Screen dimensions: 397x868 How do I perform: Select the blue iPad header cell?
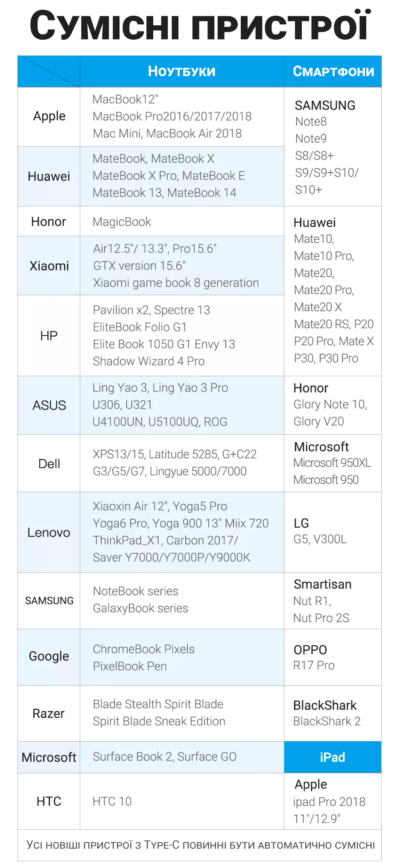click(333, 757)
